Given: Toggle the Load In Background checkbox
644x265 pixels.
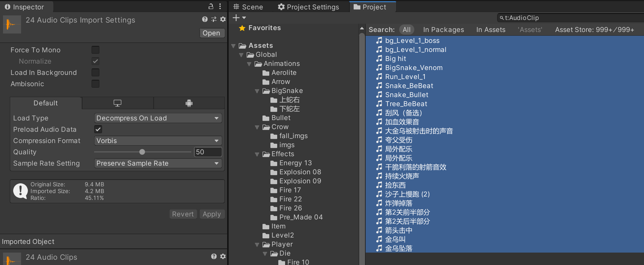Looking at the screenshot, I should [x=96, y=73].
